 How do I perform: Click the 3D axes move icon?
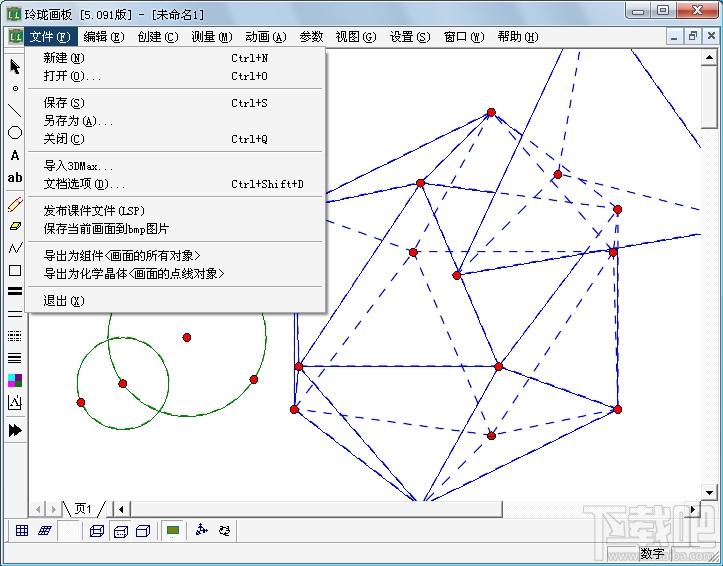pos(201,530)
